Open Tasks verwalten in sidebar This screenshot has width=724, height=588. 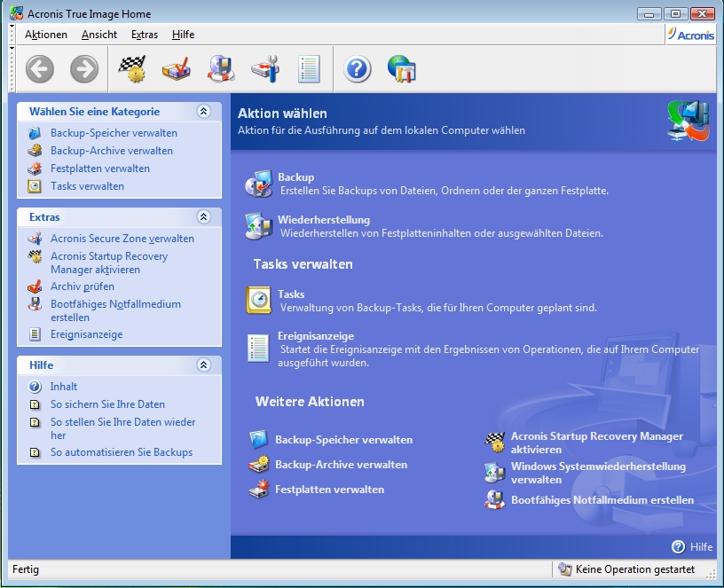pyautogui.click(x=87, y=186)
